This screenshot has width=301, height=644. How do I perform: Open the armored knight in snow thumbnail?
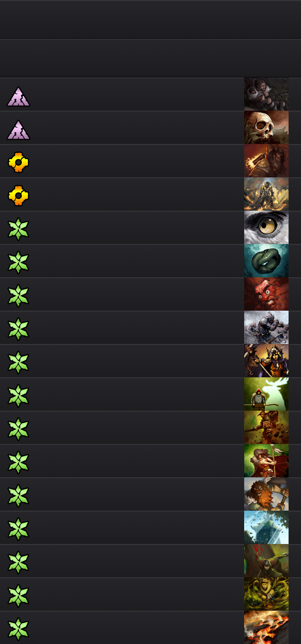(x=266, y=328)
